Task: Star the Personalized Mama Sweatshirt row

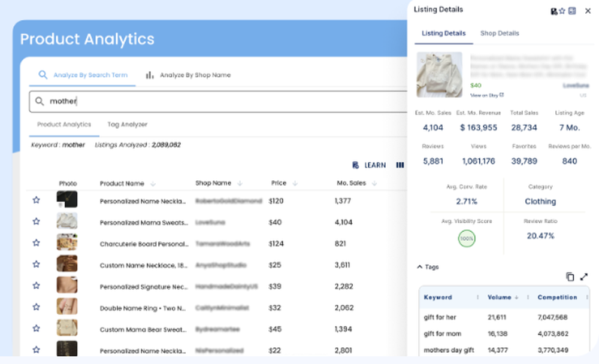Action: coord(37,221)
